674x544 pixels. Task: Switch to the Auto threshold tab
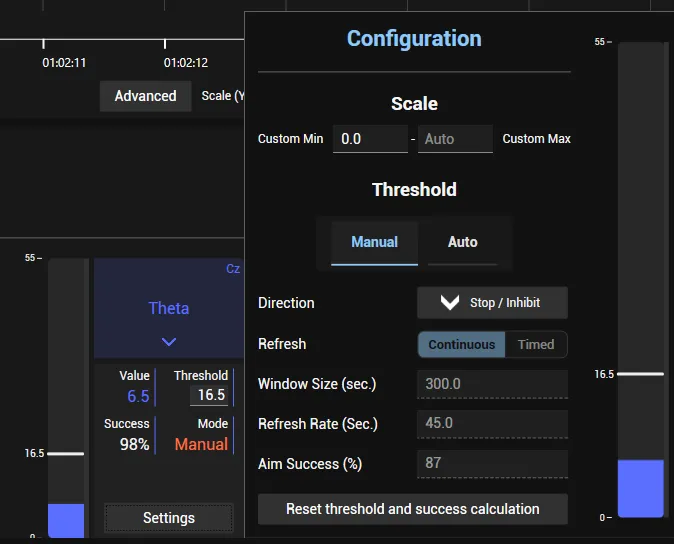(x=463, y=243)
